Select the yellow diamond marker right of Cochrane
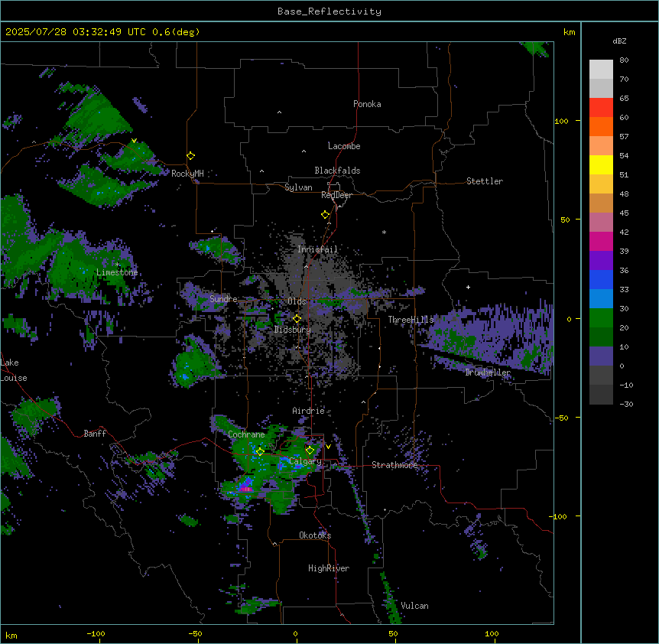Image resolution: width=659 pixels, height=644 pixels. click(260, 451)
